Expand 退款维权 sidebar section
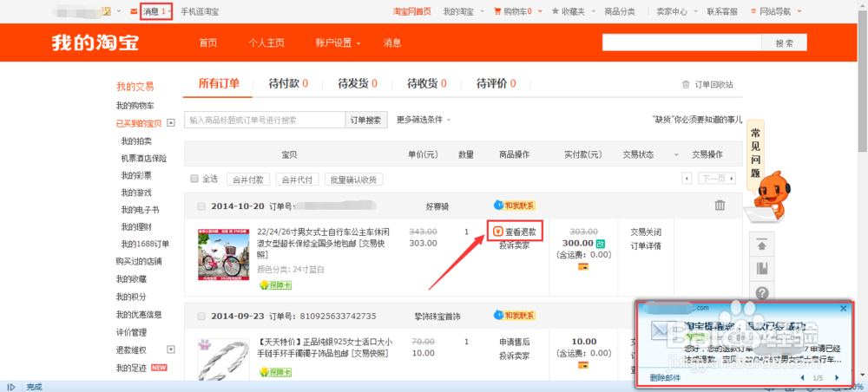Viewport: 868px width, 392px height. [171, 350]
